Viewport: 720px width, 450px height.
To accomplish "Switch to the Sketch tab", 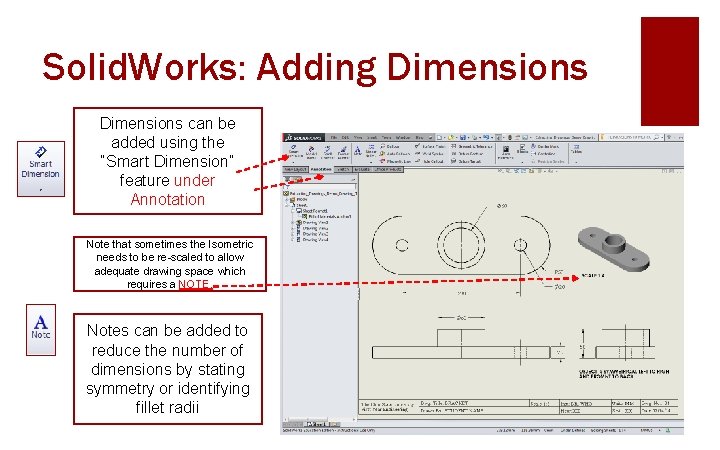I will tap(343, 169).
